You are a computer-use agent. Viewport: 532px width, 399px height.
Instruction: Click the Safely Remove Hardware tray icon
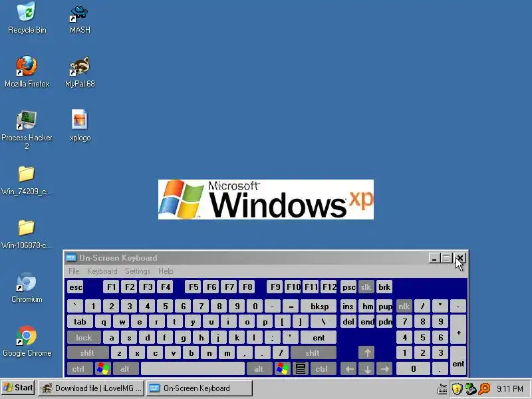click(471, 389)
